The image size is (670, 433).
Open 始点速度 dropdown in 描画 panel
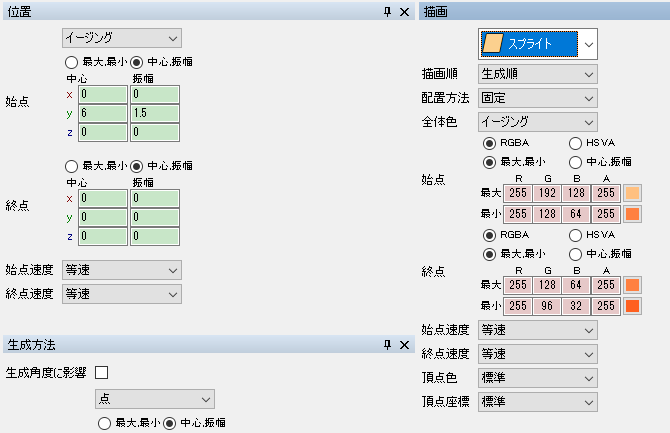click(x=538, y=330)
